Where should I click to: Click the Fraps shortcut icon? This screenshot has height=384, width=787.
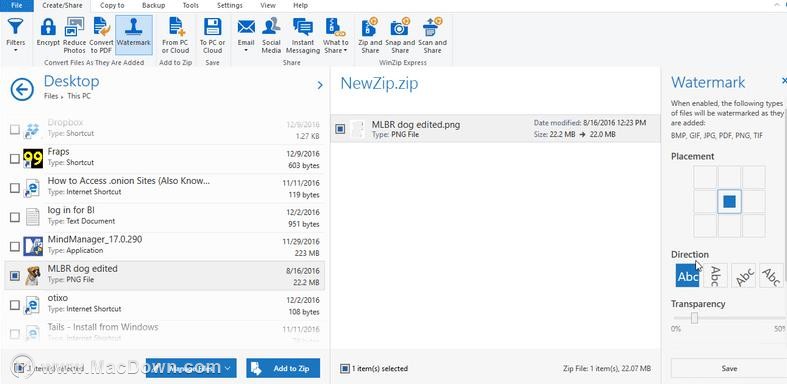(33, 158)
